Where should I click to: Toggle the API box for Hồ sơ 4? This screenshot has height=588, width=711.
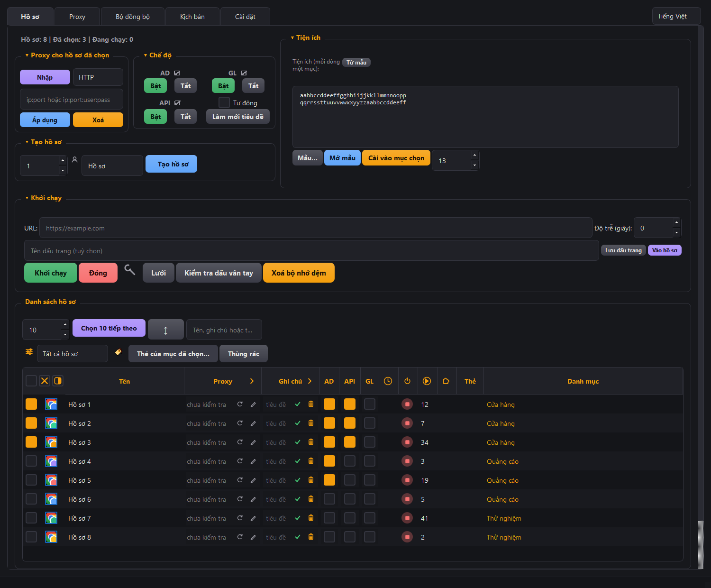click(350, 461)
